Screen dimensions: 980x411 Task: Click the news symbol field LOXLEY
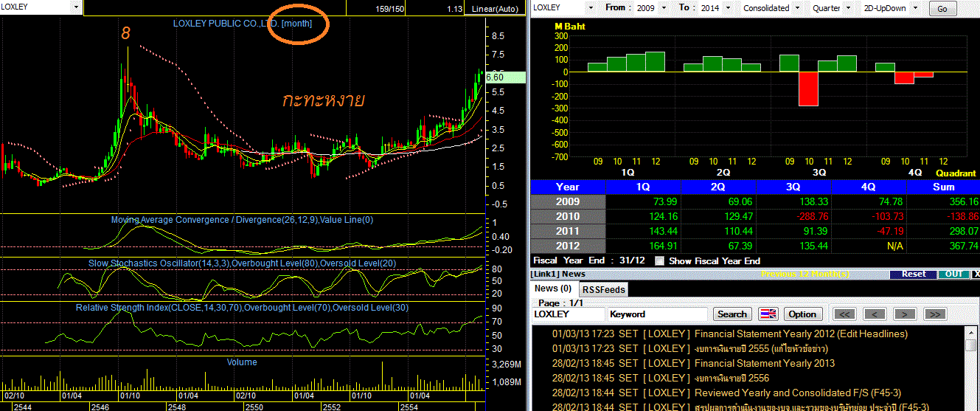coord(567,314)
